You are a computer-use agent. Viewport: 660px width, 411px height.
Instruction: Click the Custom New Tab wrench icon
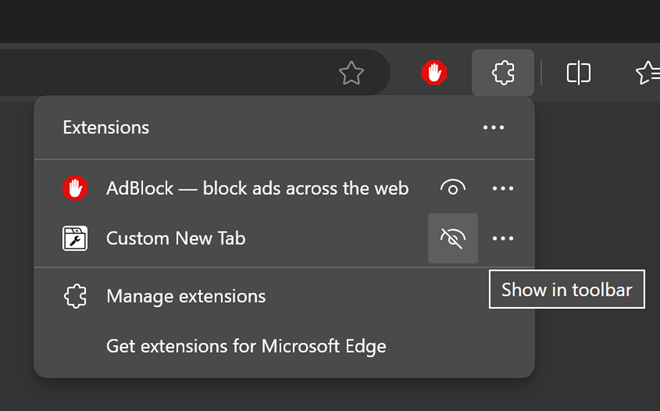(x=75, y=238)
